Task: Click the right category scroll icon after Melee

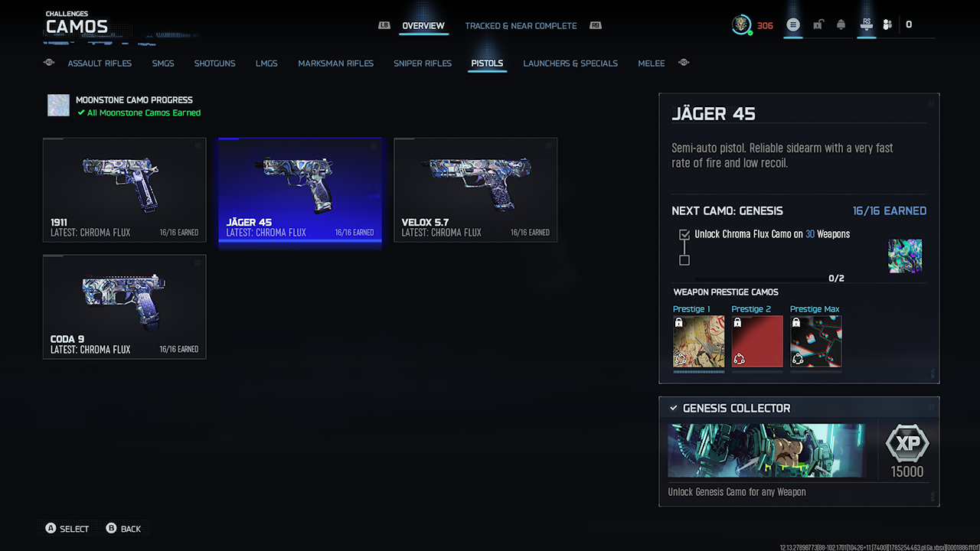Action: [684, 63]
